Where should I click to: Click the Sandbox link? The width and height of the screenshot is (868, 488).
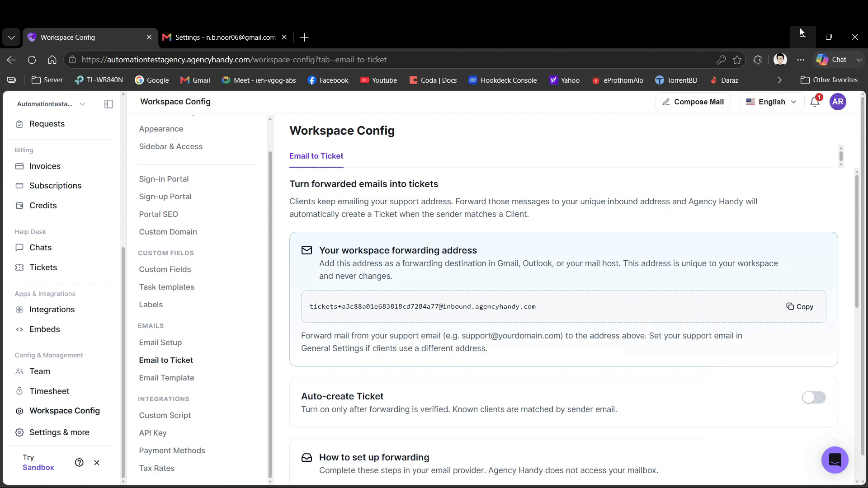(x=38, y=467)
